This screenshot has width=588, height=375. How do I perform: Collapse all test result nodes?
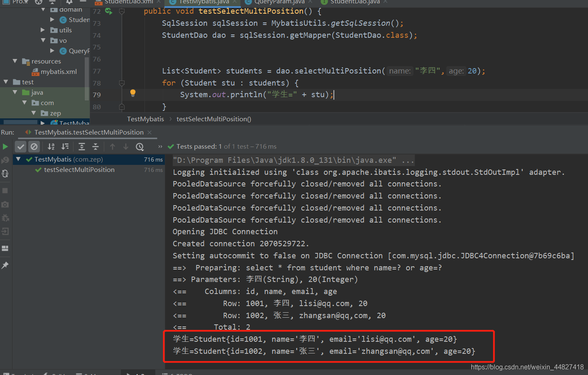click(96, 147)
